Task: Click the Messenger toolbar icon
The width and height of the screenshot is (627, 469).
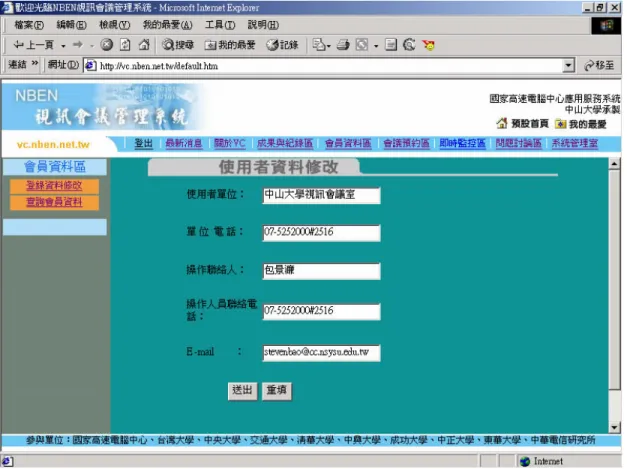Action: 409,45
